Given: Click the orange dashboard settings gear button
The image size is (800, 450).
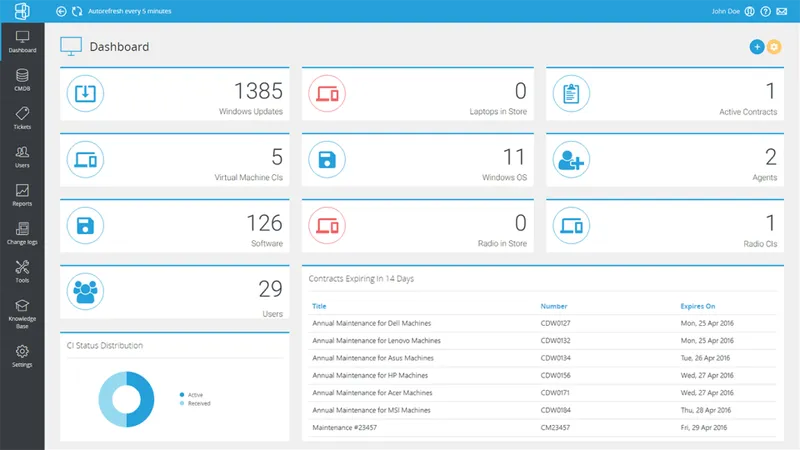Looking at the screenshot, I should click(x=774, y=47).
